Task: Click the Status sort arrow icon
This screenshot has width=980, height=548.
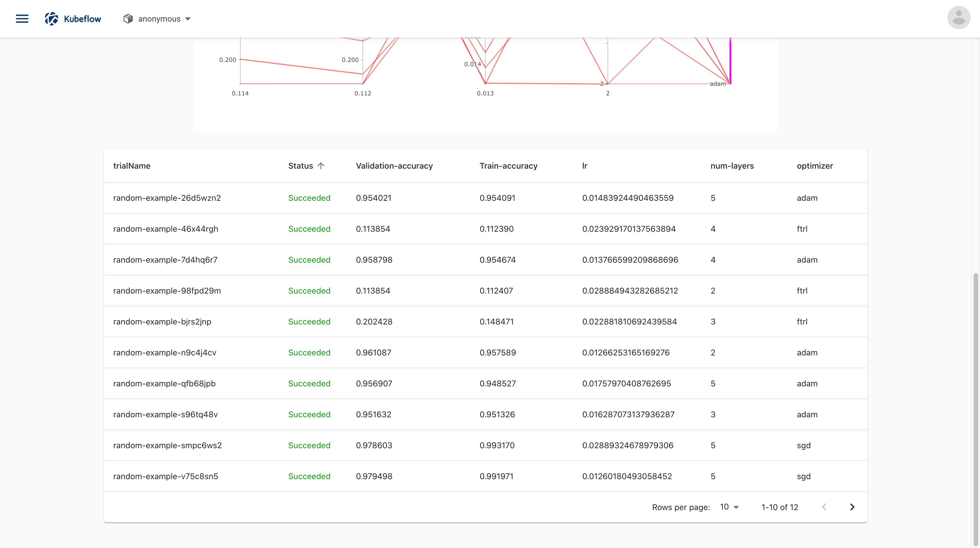Action: click(x=321, y=166)
